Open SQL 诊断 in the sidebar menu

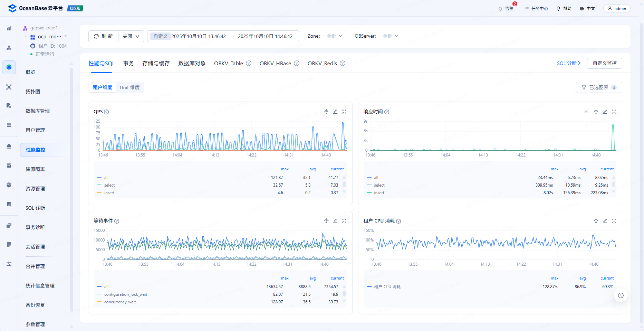tap(35, 208)
